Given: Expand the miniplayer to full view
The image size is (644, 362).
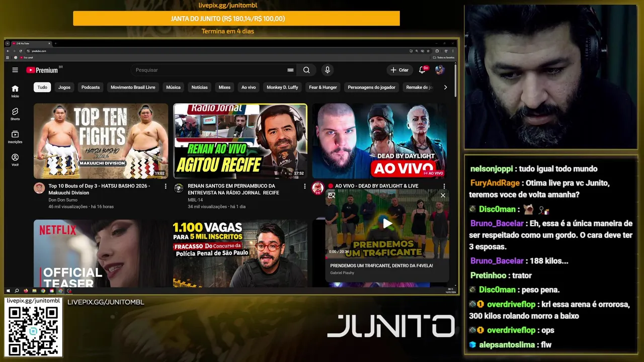Looking at the screenshot, I should coord(332,195).
